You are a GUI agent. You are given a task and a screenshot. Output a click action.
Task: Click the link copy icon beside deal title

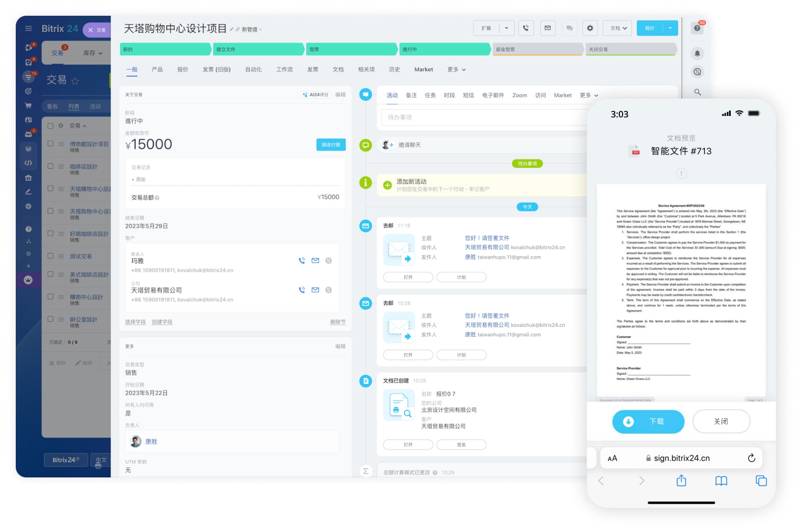tap(237, 29)
